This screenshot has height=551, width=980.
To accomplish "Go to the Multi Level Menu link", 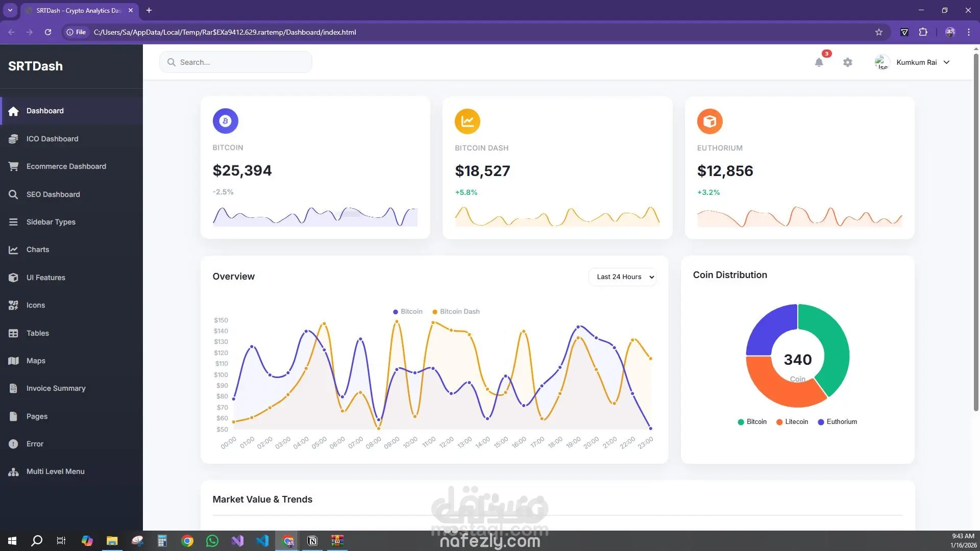I will point(55,471).
